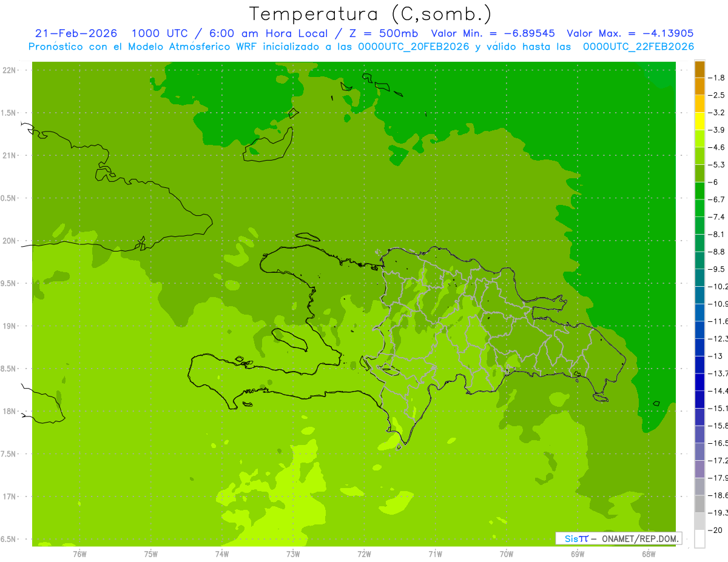
Task: Click the '72W' longitude tick label
Action: point(364,553)
